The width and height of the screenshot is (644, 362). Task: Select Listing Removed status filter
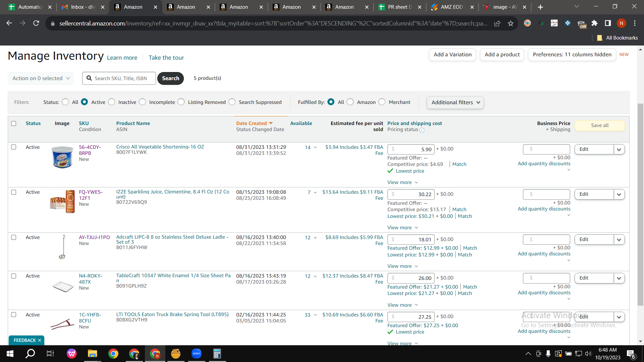(x=181, y=102)
